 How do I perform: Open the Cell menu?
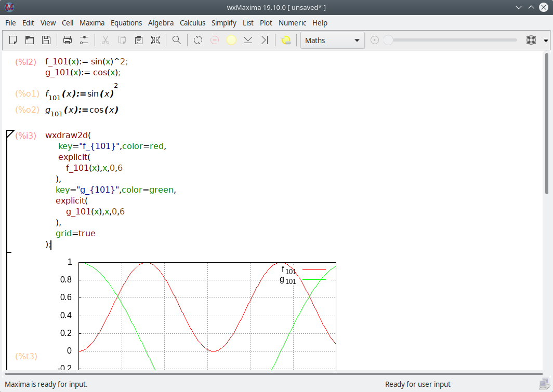[68, 23]
